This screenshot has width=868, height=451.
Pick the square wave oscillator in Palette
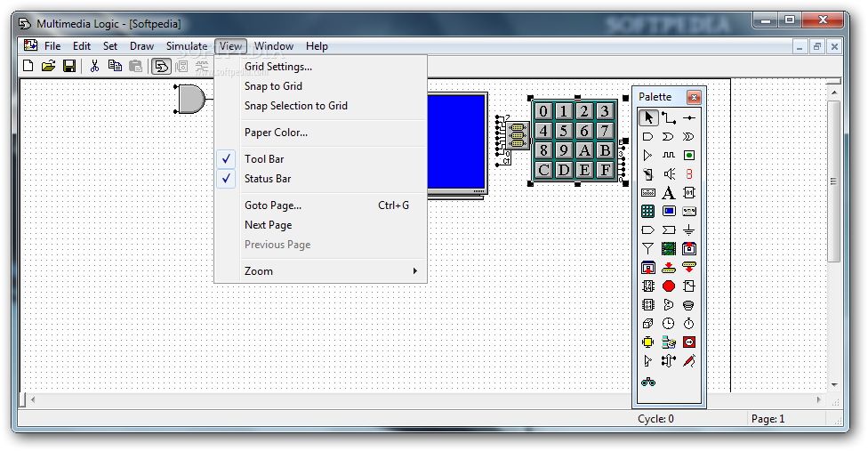coord(669,156)
